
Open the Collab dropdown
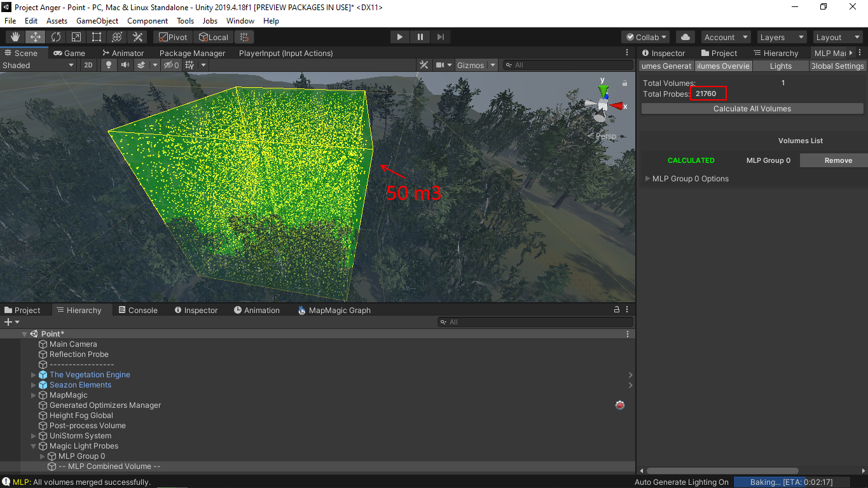coord(646,37)
